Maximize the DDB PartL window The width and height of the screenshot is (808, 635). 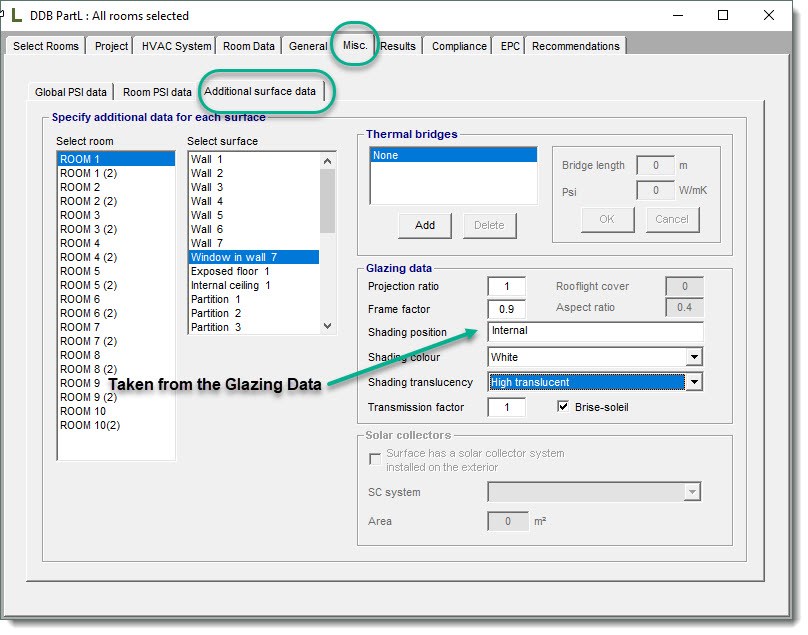(x=723, y=16)
